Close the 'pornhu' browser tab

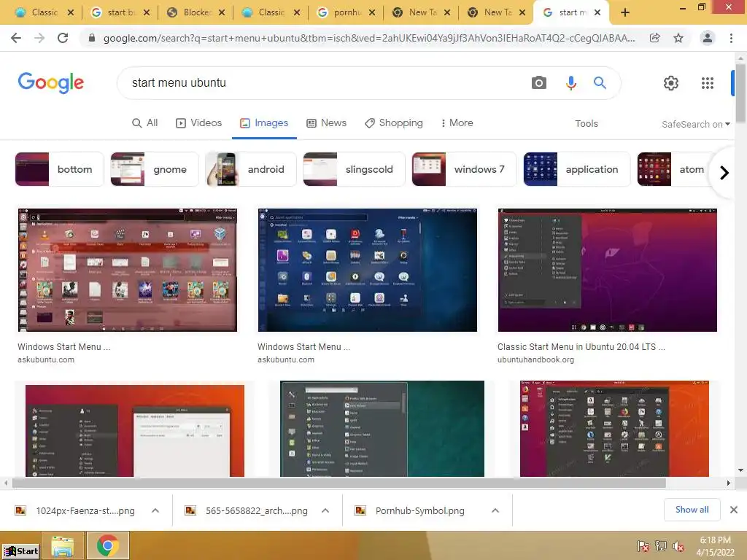click(372, 13)
